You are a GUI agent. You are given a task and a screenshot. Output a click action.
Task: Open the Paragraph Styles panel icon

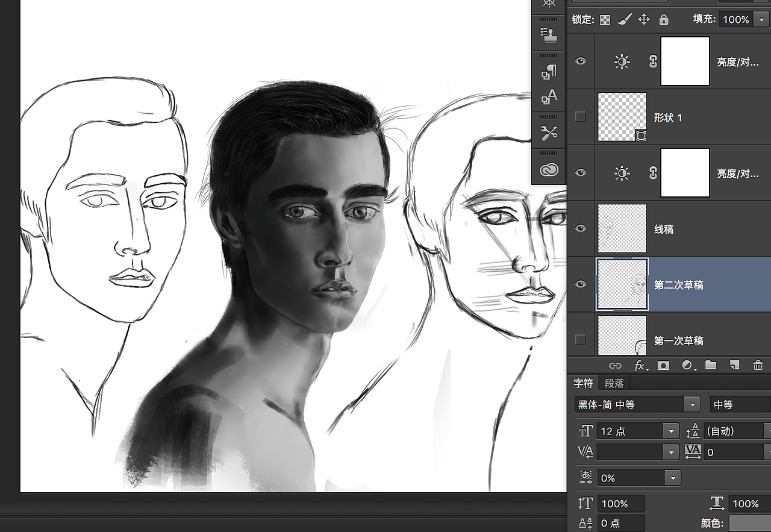549,73
